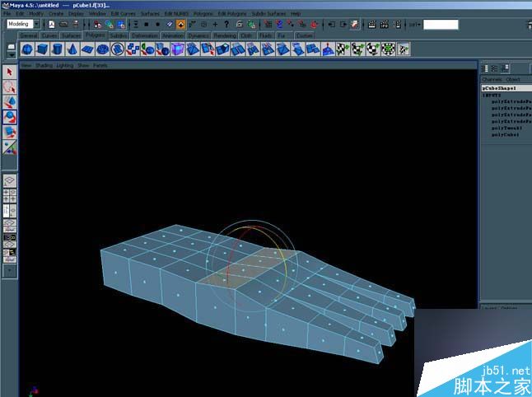Open the Modeling menu set dropdown
The height and width of the screenshot is (397, 532).
click(36, 24)
